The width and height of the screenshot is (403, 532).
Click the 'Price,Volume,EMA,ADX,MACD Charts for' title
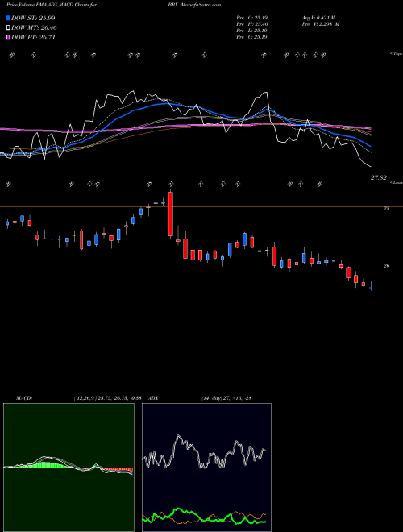pos(52,5)
